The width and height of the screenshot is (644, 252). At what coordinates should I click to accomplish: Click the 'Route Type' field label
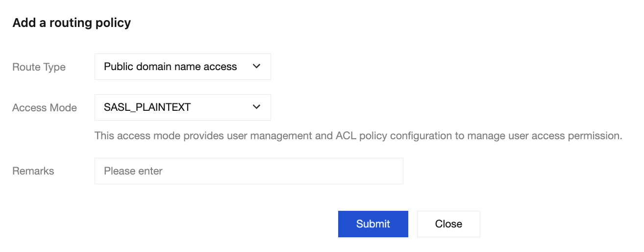click(x=39, y=67)
